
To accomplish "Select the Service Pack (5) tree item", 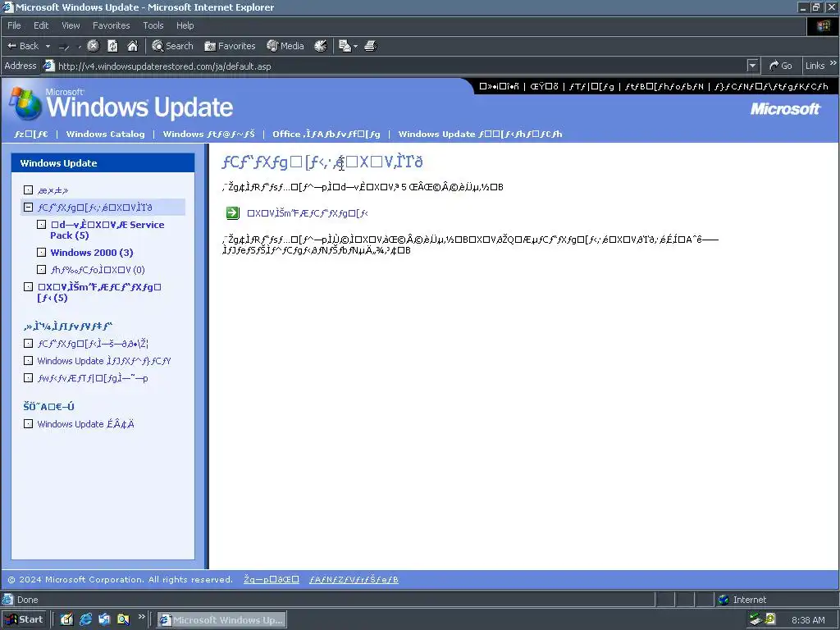I will 107,230.
